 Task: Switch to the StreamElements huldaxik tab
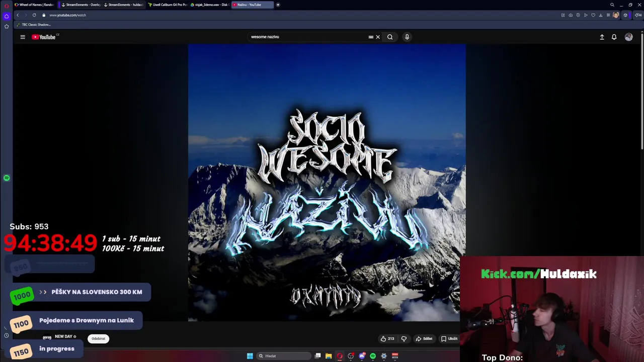coord(123,5)
